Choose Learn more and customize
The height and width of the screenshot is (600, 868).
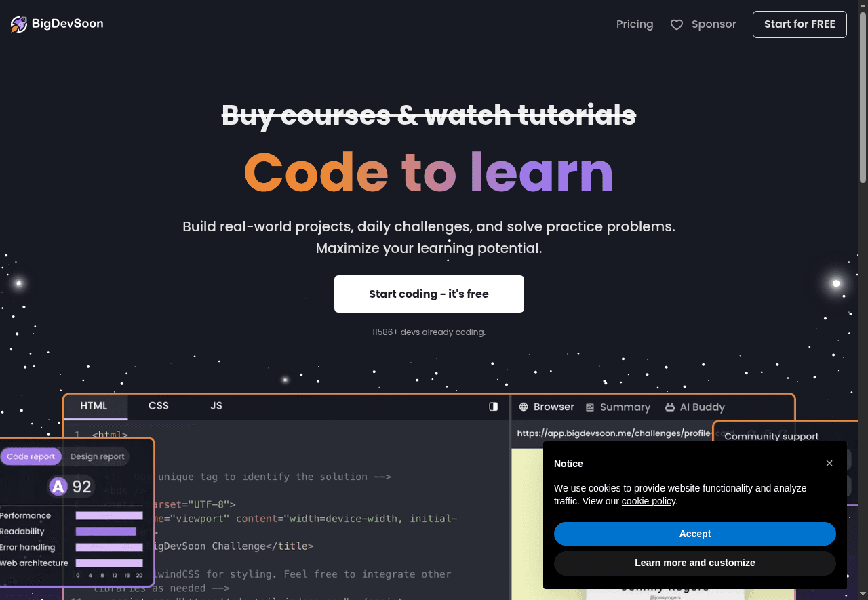click(x=694, y=563)
